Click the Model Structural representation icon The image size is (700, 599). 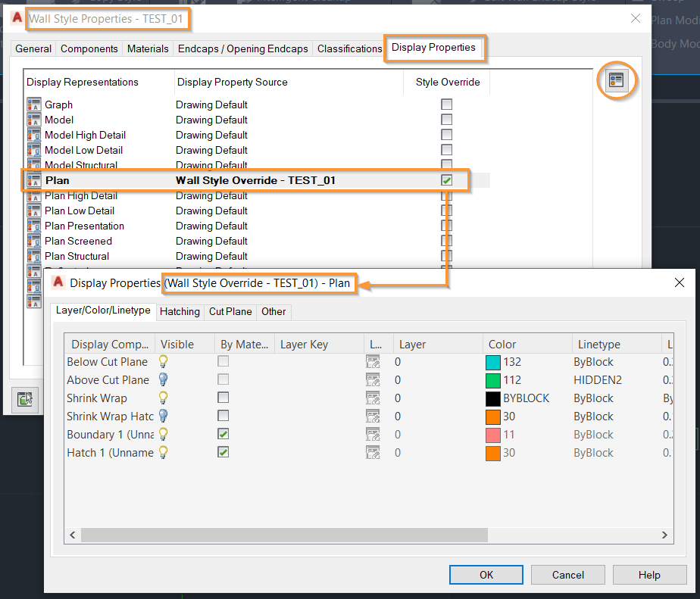click(x=36, y=165)
